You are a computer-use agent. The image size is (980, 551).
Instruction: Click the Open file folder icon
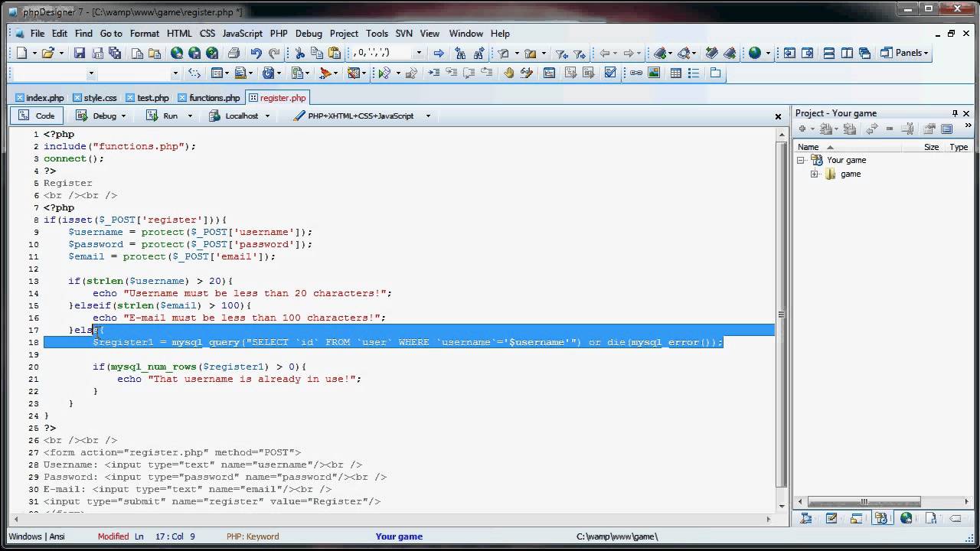click(x=47, y=53)
